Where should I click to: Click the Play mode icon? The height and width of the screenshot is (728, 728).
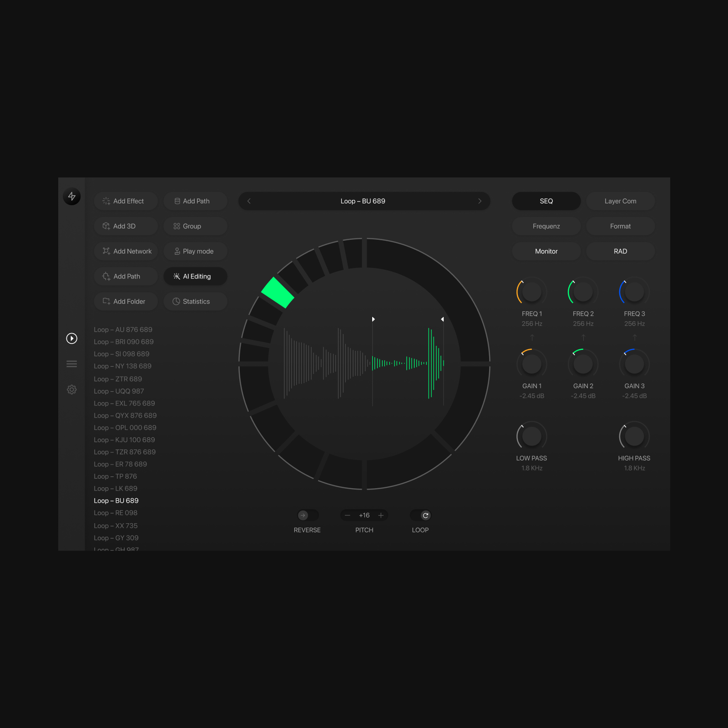(177, 251)
